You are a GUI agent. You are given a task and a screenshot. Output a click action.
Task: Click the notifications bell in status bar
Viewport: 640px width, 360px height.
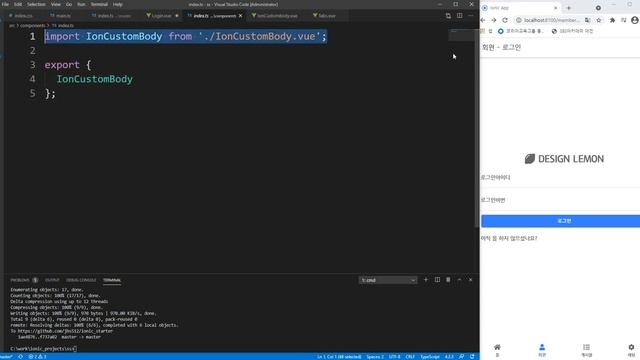click(472, 356)
